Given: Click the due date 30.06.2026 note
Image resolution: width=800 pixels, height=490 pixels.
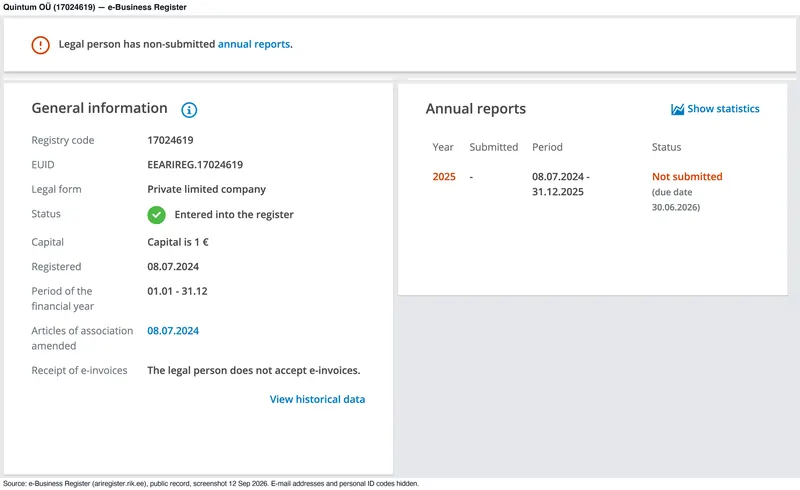Looking at the screenshot, I should tap(676, 200).
